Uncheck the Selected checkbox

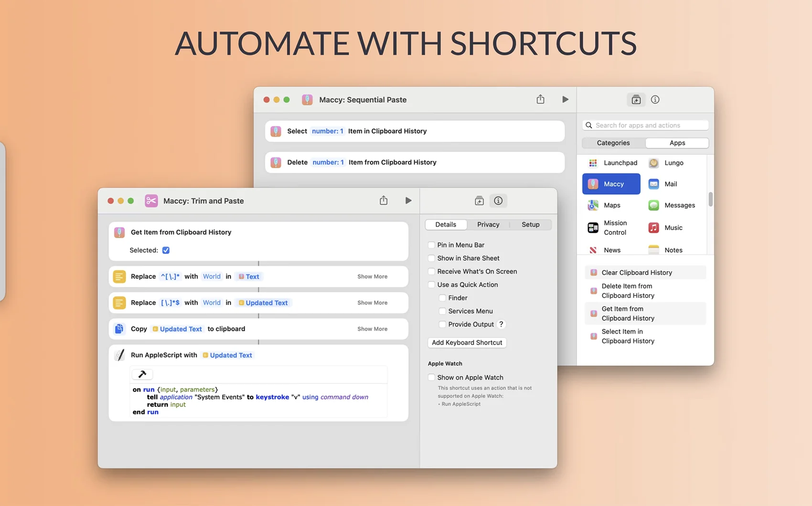point(166,250)
